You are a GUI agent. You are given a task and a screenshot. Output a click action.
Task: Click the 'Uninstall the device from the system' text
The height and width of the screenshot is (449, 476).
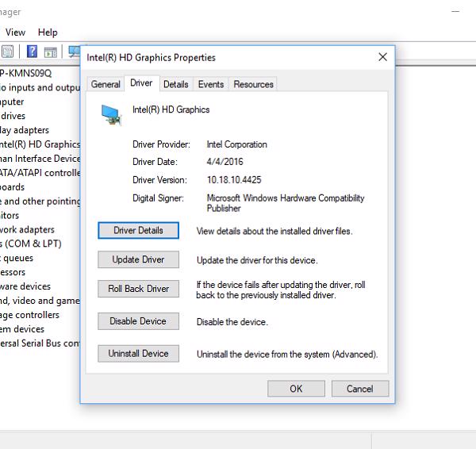[x=287, y=355]
